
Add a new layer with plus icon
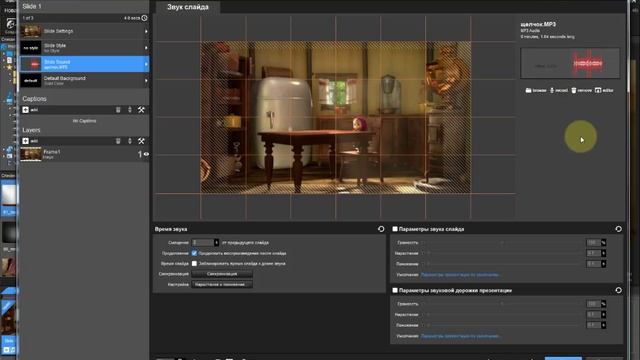[25, 141]
